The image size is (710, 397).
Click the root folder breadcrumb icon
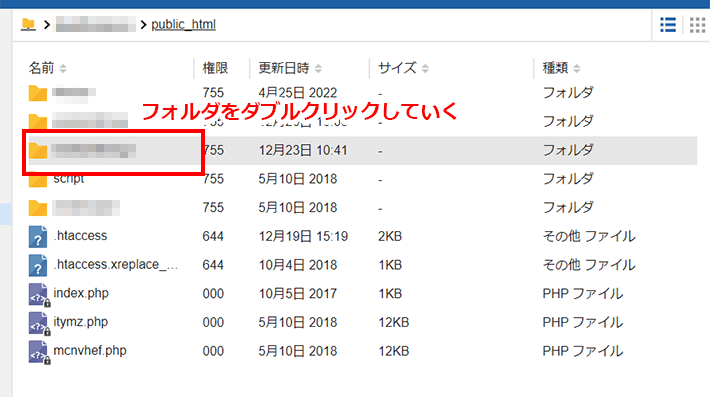(x=28, y=24)
